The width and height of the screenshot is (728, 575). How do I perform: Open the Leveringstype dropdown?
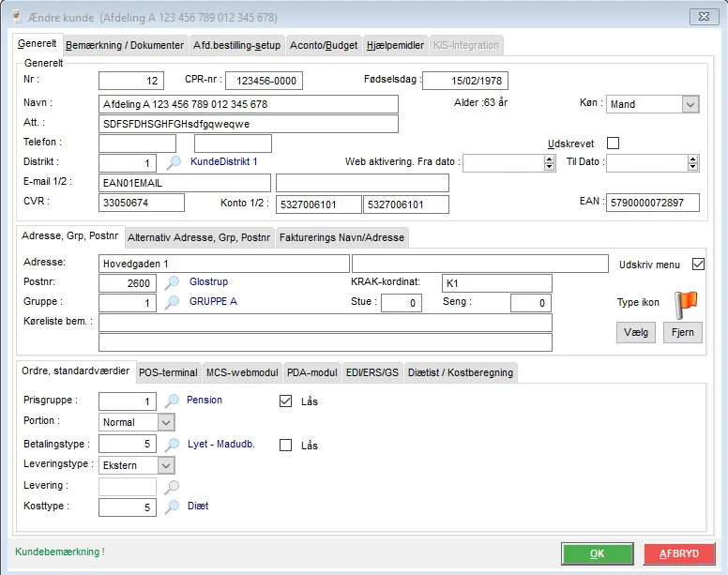tap(165, 465)
